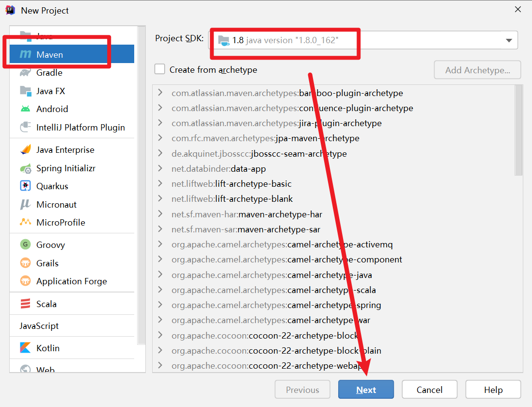Click the Next button
This screenshot has width=532, height=407.
[x=366, y=390]
